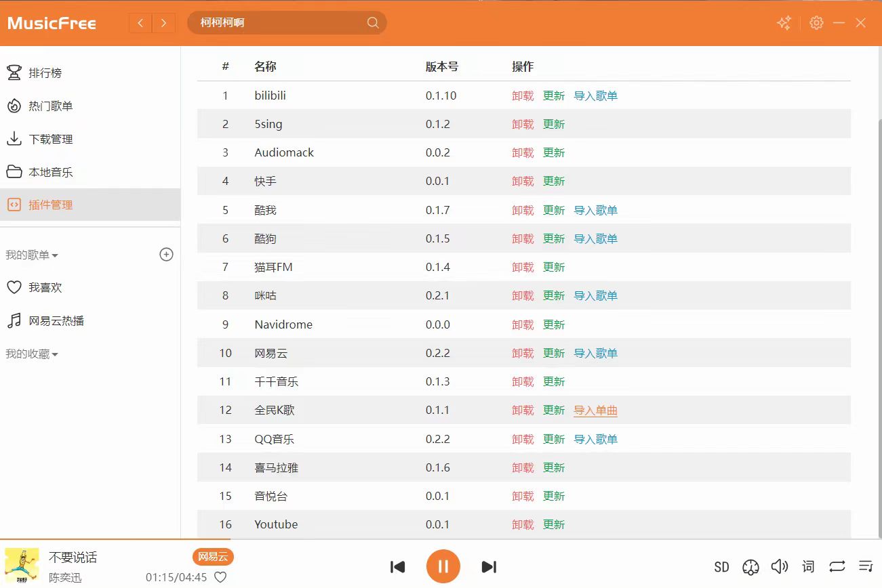
Task: Select 插件管理 in the sidebar
Action: (x=90, y=205)
